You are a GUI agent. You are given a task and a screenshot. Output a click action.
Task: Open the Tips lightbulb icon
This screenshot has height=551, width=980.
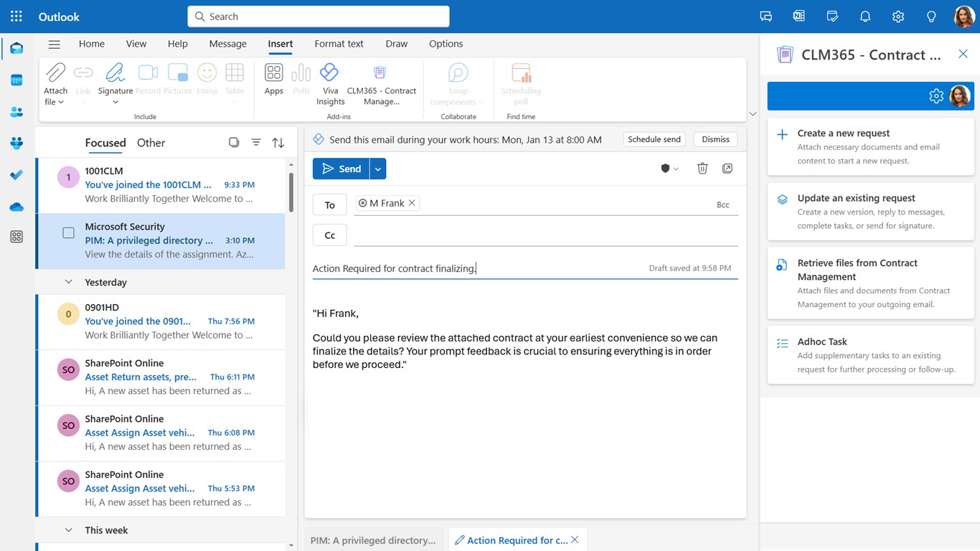click(x=931, y=17)
